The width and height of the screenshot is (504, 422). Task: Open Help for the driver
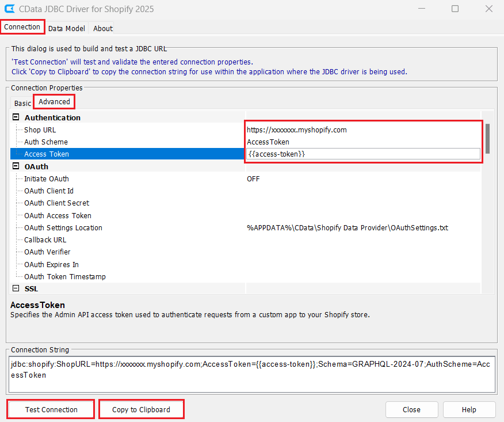tap(468, 409)
